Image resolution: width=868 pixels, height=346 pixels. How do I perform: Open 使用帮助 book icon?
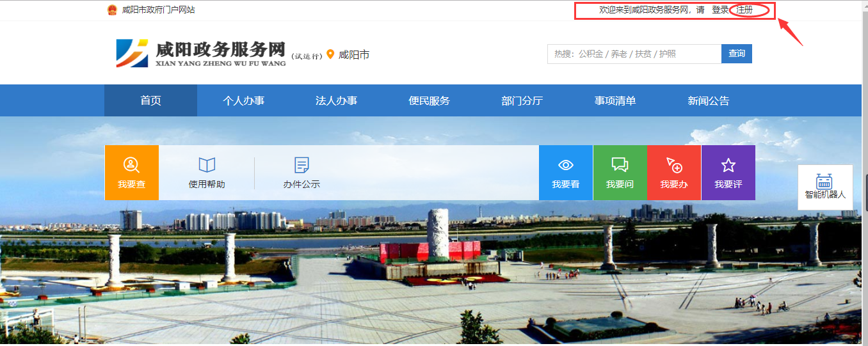click(x=207, y=166)
